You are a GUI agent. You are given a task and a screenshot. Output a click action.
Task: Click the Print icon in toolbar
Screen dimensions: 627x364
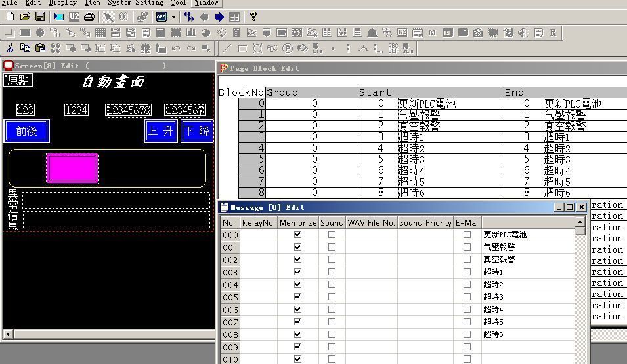pyautogui.click(x=89, y=16)
